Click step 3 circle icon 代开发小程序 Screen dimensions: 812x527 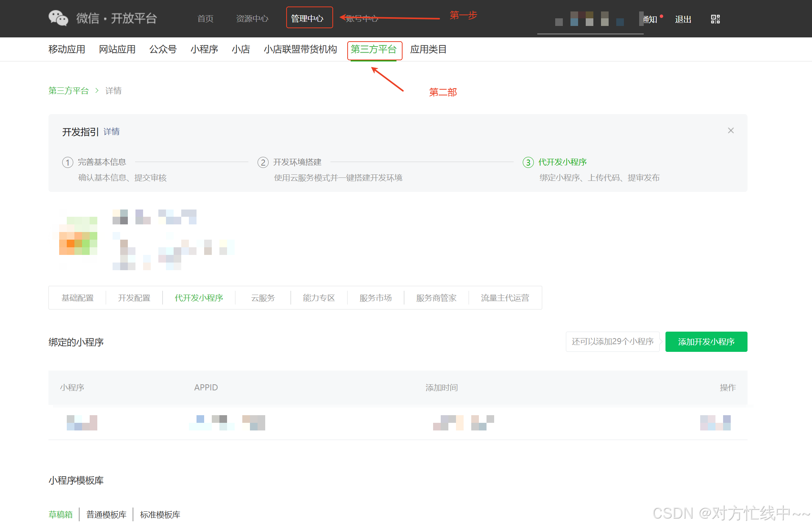coord(528,163)
